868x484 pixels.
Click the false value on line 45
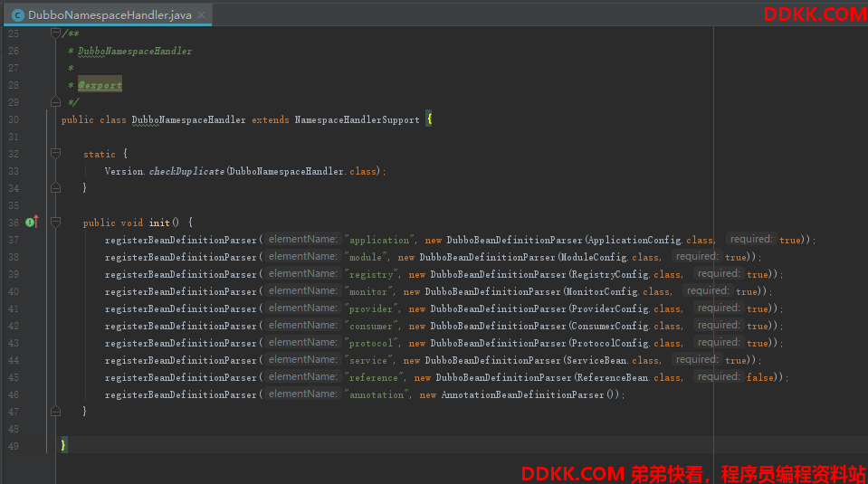click(x=760, y=376)
